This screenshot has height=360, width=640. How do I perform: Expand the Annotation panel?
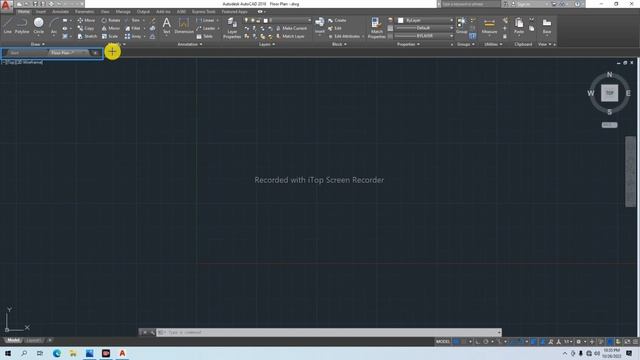point(190,44)
